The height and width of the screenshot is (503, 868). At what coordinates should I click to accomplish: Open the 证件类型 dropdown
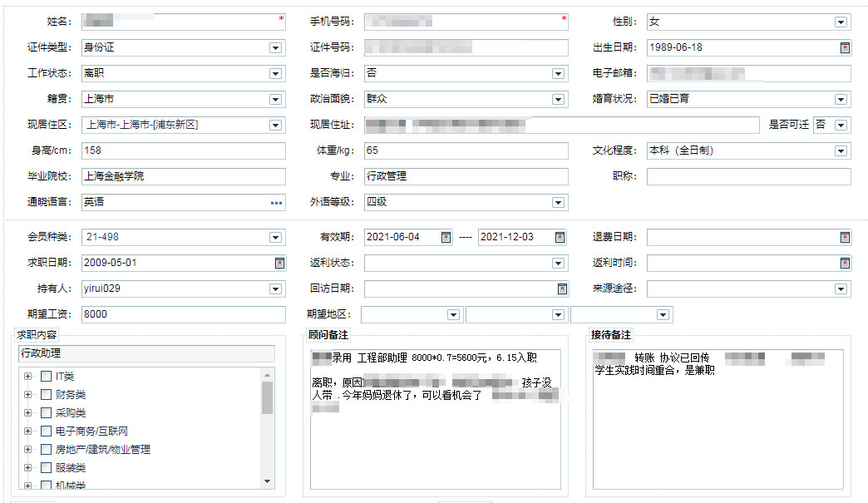coord(275,47)
